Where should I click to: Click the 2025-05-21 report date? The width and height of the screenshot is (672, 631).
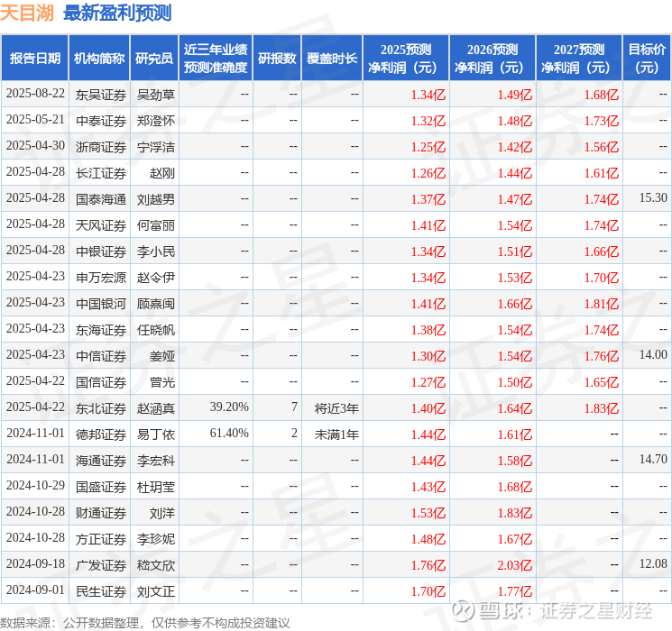(x=35, y=120)
